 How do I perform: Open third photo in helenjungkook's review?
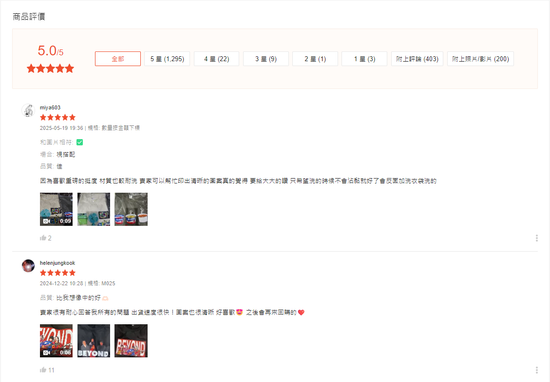131,341
